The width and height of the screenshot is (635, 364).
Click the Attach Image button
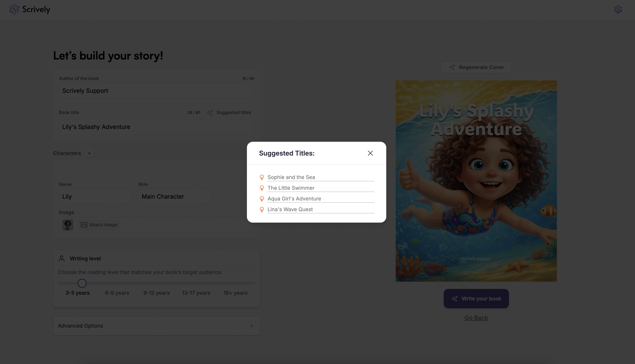tap(99, 225)
